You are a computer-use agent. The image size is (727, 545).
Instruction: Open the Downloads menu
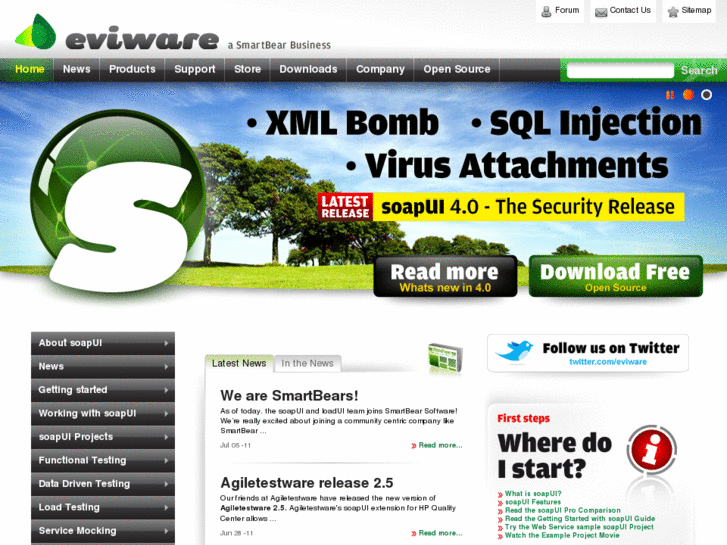308,69
